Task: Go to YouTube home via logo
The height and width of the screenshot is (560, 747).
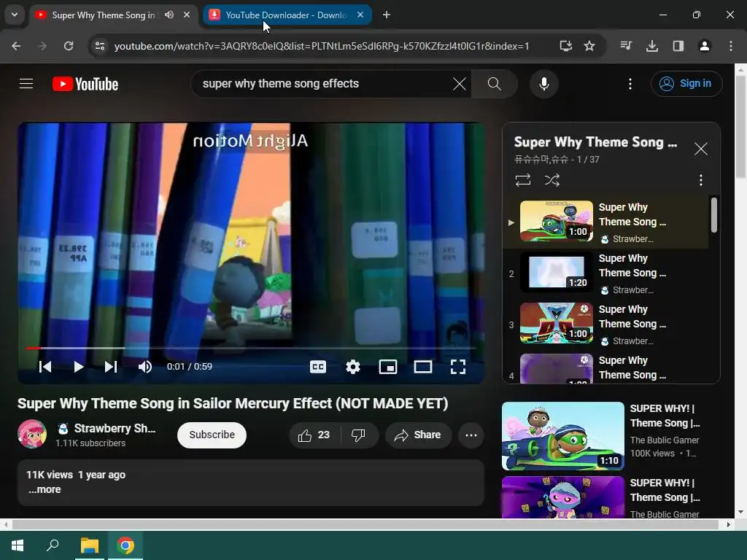Action: 85,84
